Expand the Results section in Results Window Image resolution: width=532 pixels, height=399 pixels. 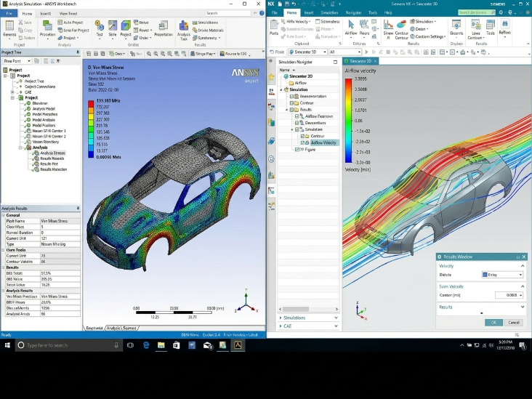[x=523, y=307]
